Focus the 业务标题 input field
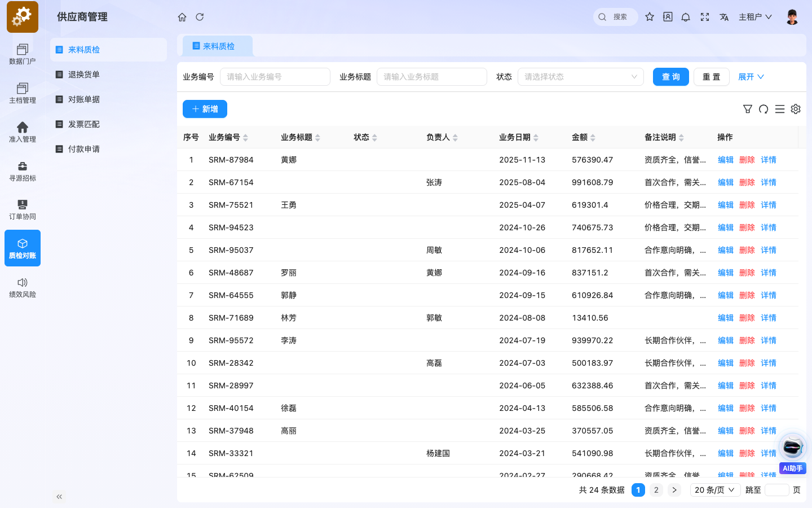 [432, 77]
